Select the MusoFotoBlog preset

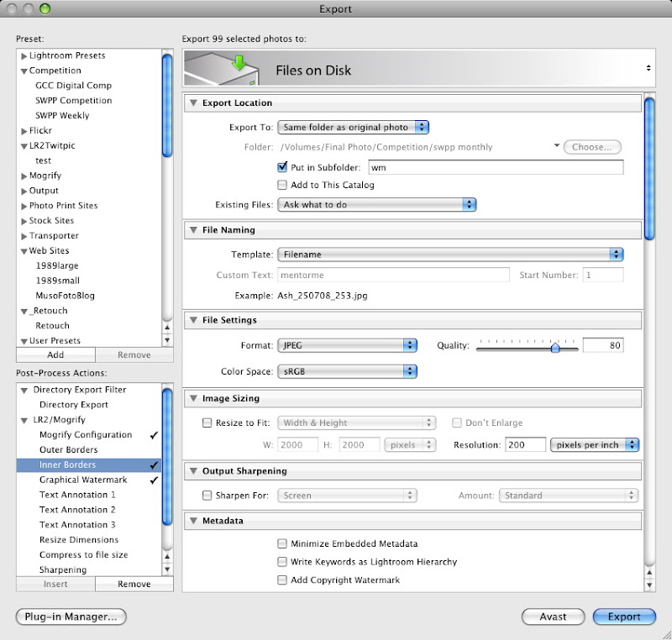pos(66,296)
